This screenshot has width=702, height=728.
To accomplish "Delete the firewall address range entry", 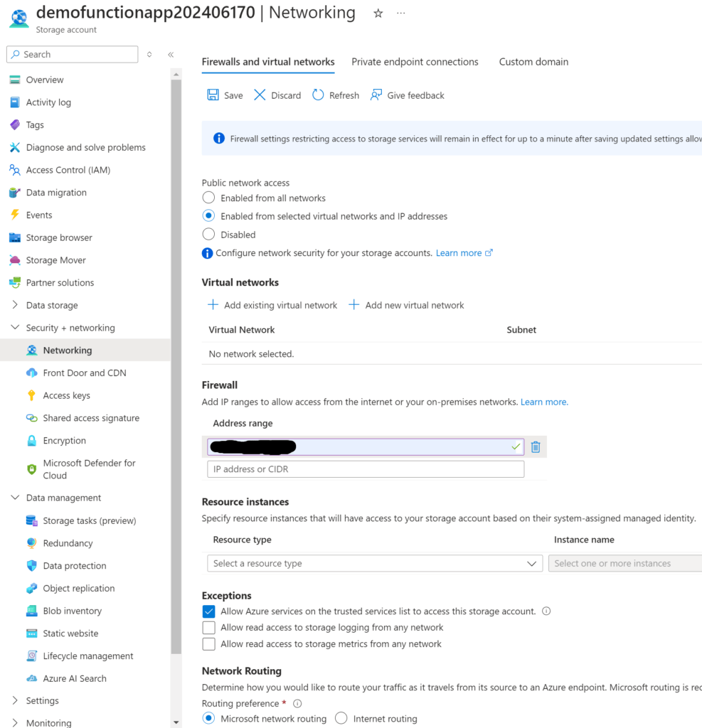I will click(x=535, y=446).
